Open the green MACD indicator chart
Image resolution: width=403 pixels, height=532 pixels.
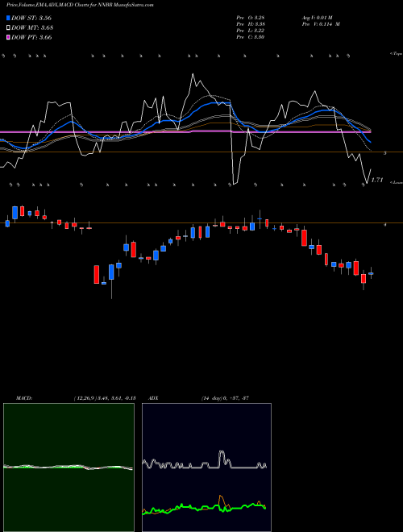tap(69, 468)
